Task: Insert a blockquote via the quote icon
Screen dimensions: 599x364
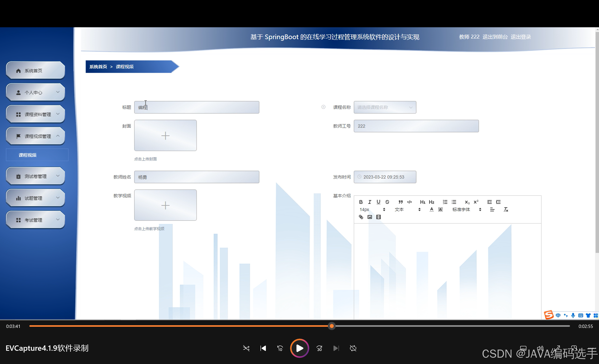Action: (x=400, y=202)
